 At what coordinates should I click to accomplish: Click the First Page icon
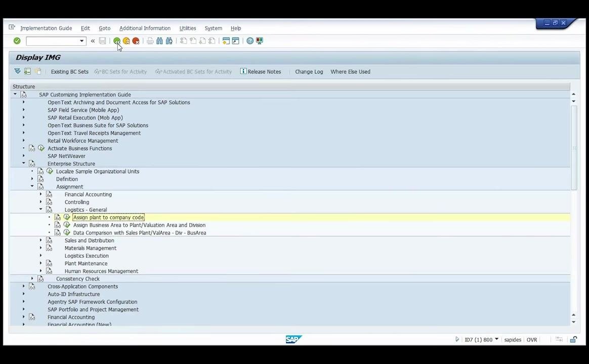pyautogui.click(x=183, y=41)
